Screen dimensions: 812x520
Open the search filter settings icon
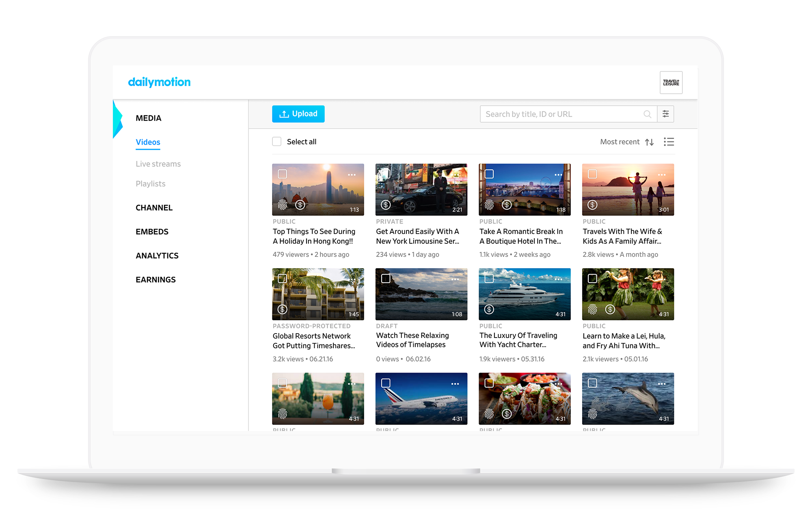665,114
